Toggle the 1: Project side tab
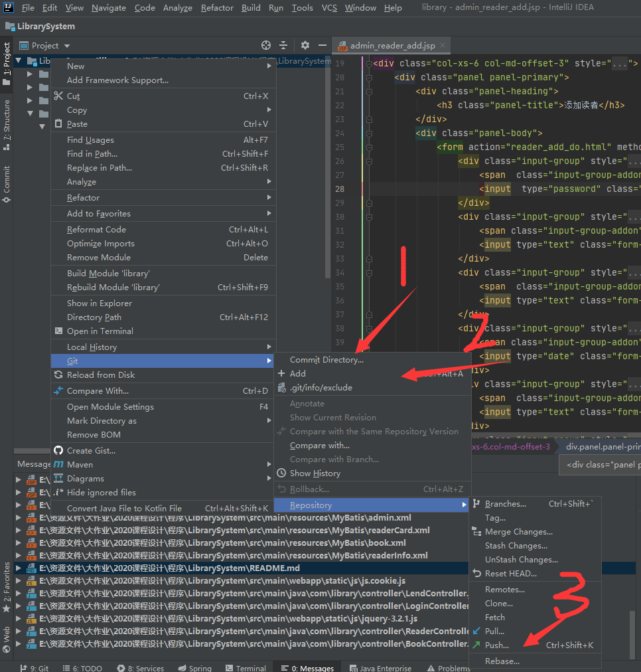Viewport: 641px width, 672px height. [x=7, y=64]
